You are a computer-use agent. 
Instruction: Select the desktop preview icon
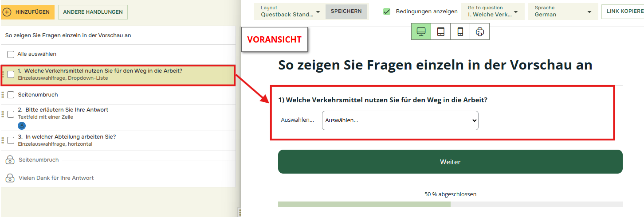[421, 31]
